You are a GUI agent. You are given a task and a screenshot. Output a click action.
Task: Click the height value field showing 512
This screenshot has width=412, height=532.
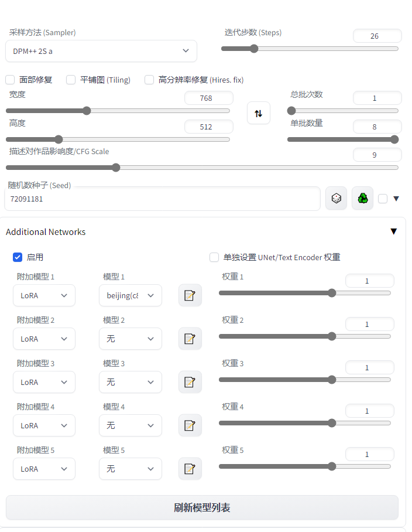pos(209,127)
